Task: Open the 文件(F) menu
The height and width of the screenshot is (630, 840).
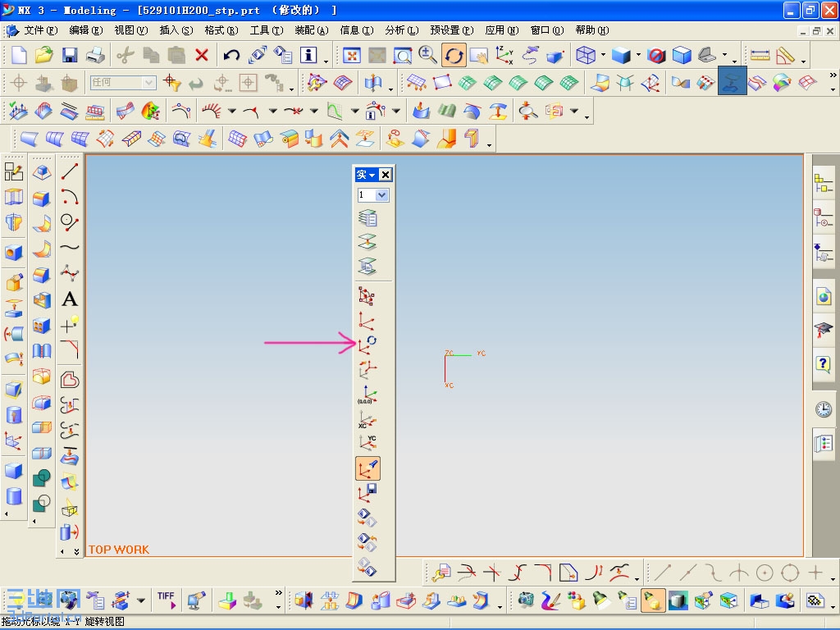Action: [40, 30]
